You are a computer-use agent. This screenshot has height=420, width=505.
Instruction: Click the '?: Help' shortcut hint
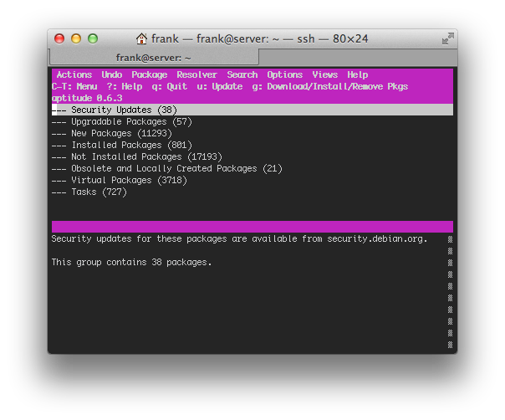[x=125, y=87]
